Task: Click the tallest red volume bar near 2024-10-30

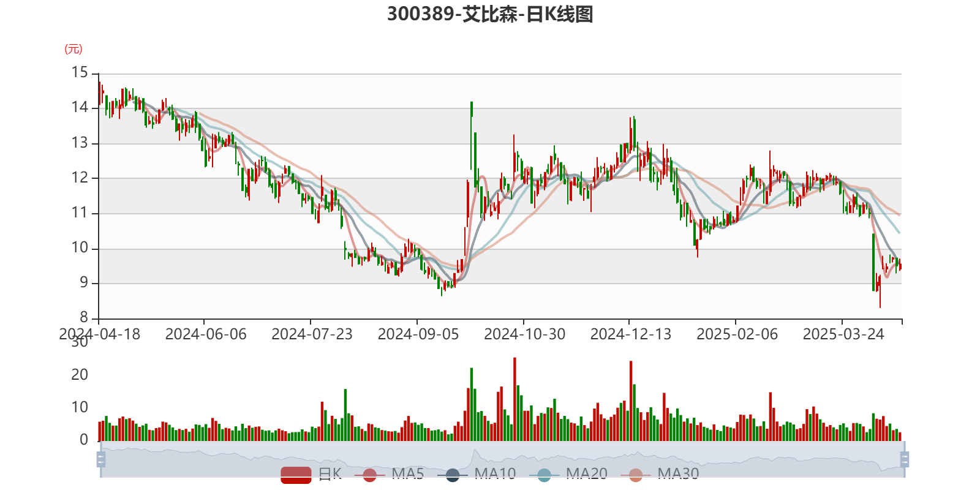Action: (514, 399)
